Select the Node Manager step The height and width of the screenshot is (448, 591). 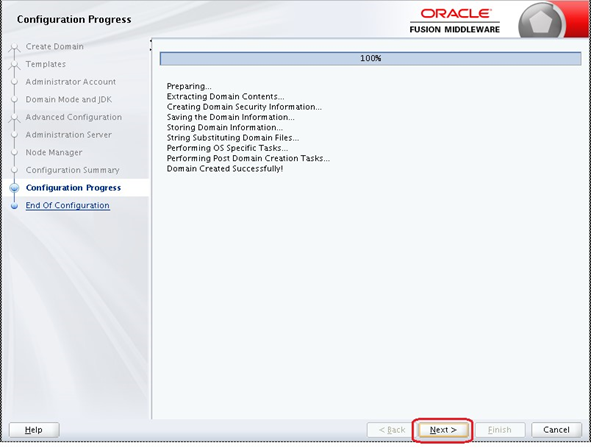pos(54,153)
